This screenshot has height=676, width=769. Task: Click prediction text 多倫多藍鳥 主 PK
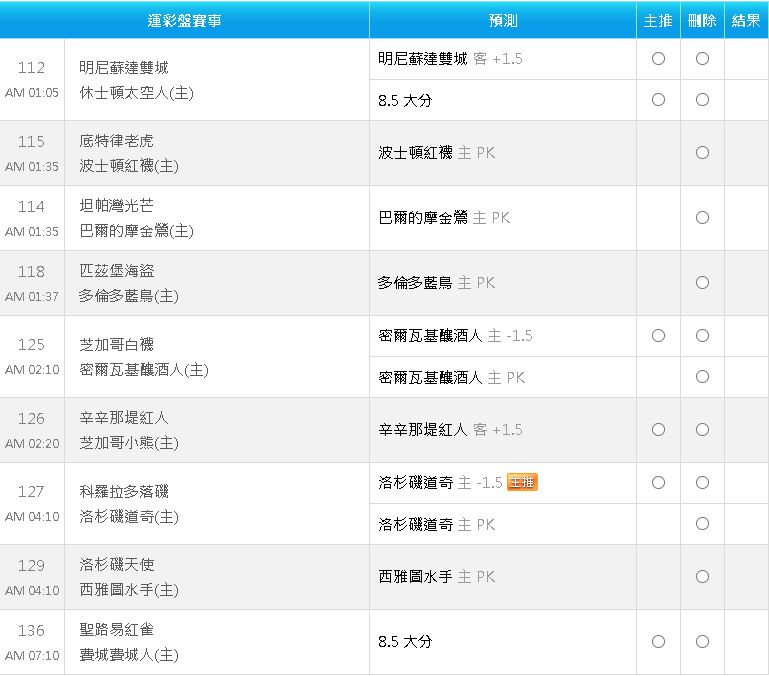pos(436,283)
